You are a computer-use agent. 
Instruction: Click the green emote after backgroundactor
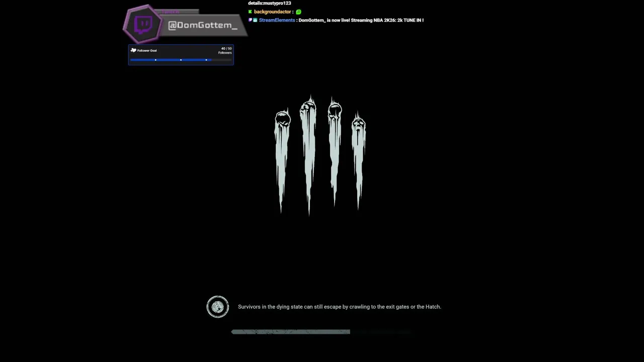pos(298,12)
